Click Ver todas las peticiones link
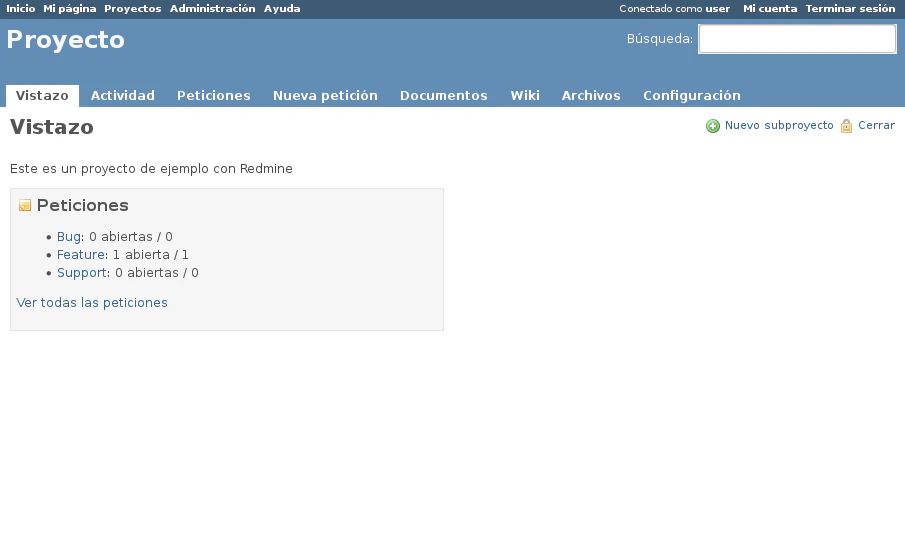Screen dimensions: 905x546 [92, 303]
